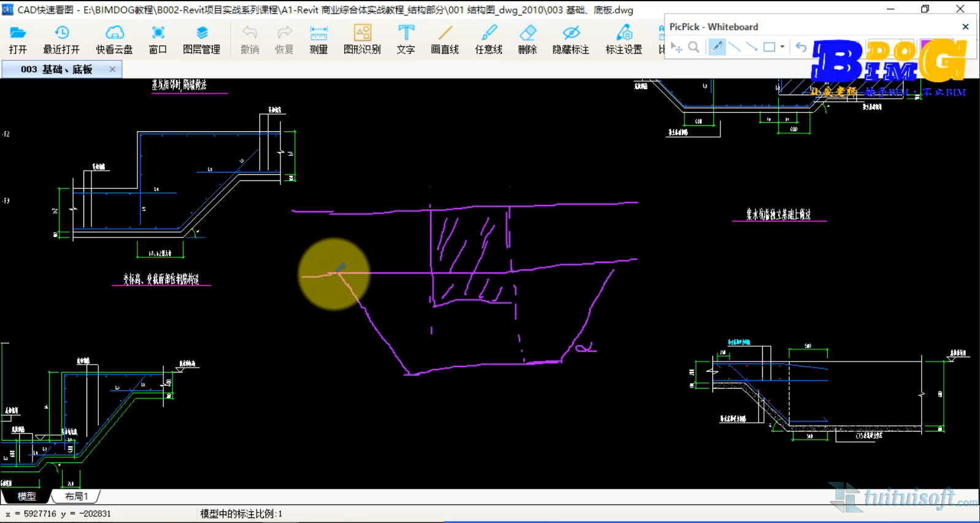Toggle 隐藏标注 hide annotations
The width and height of the screenshot is (980, 523).
(x=571, y=39)
